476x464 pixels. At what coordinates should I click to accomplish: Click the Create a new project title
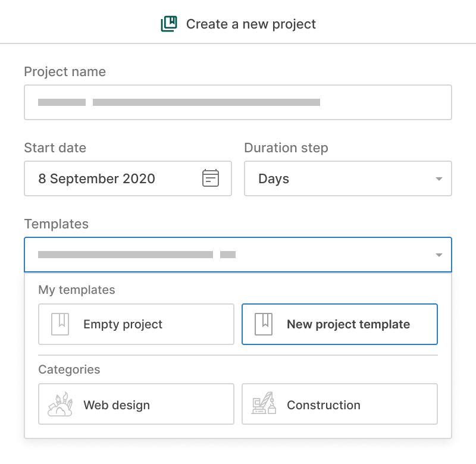tap(250, 24)
